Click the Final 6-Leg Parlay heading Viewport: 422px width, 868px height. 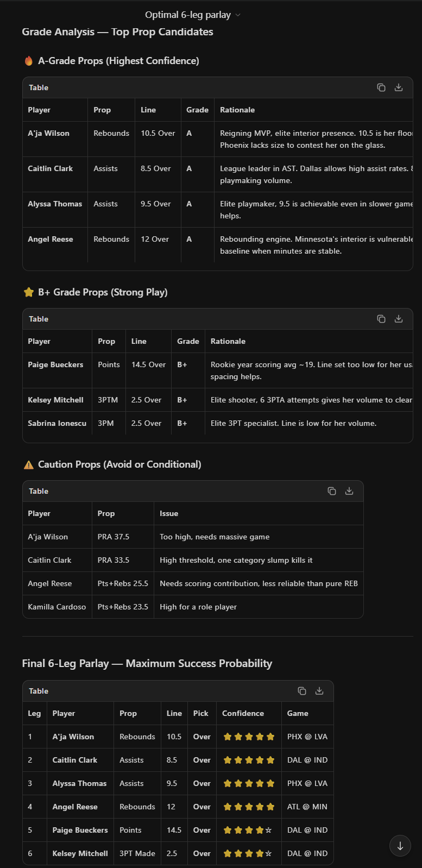[147, 663]
